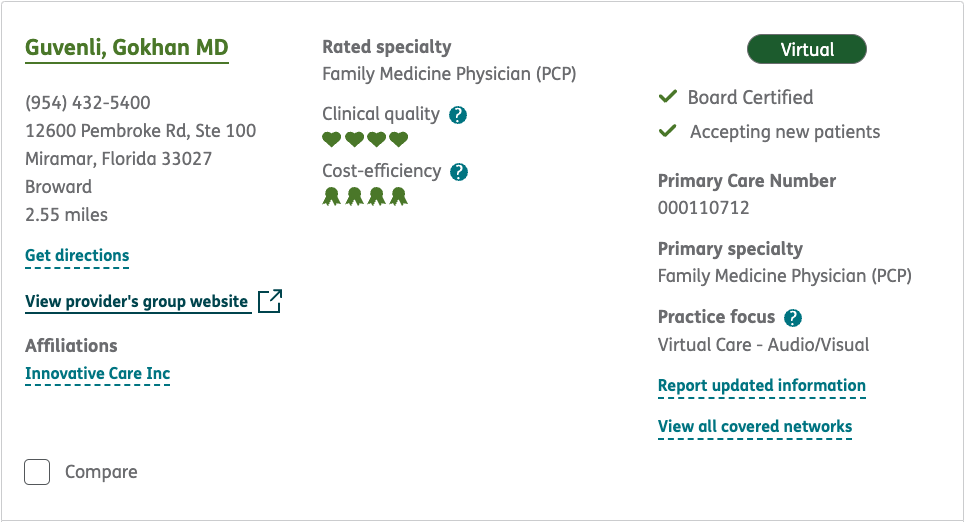Screen dimensions: 965x522
Task: Click View all covered networks link
Action: coord(754,427)
